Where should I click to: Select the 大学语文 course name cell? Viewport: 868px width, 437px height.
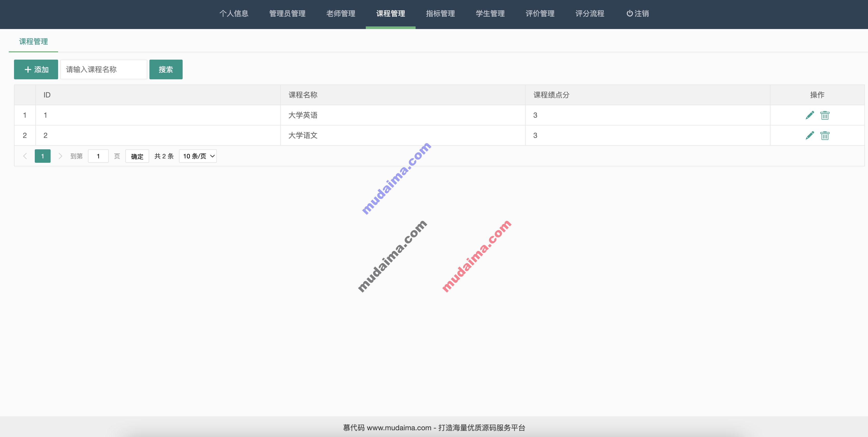point(403,135)
